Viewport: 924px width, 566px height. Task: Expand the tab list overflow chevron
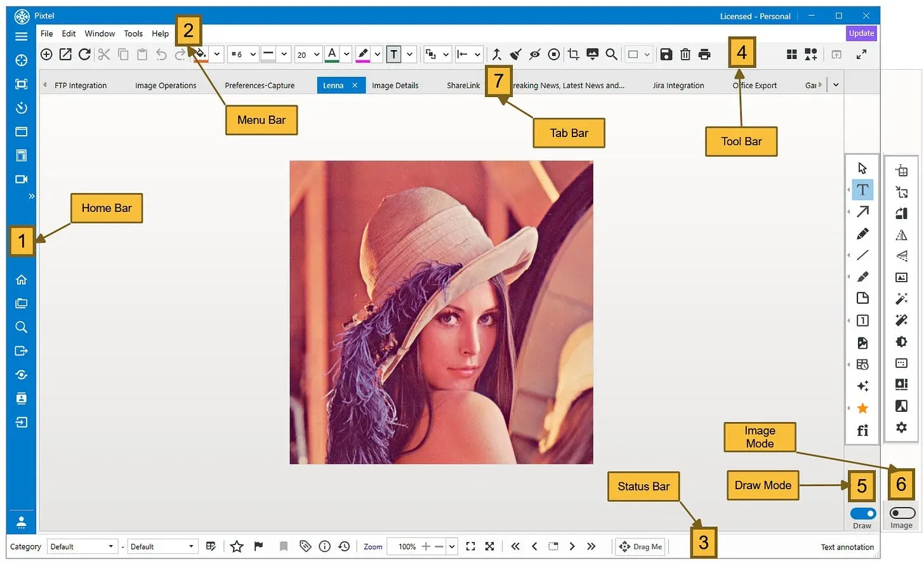[x=836, y=85]
